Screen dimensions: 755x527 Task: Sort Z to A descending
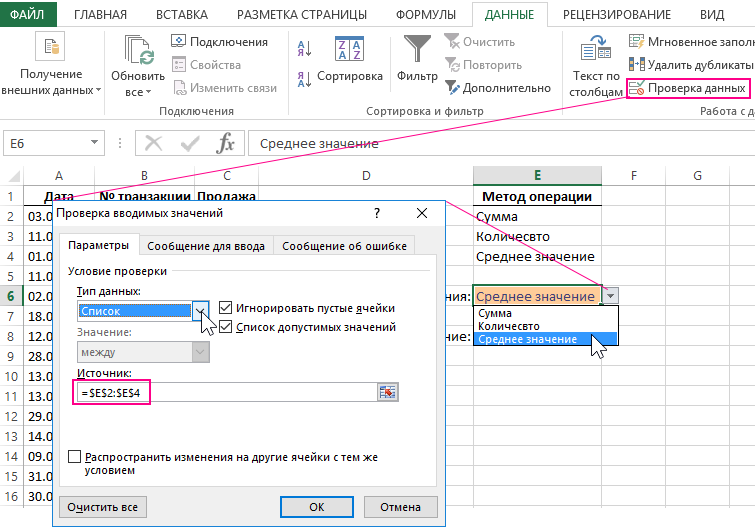coord(304,79)
